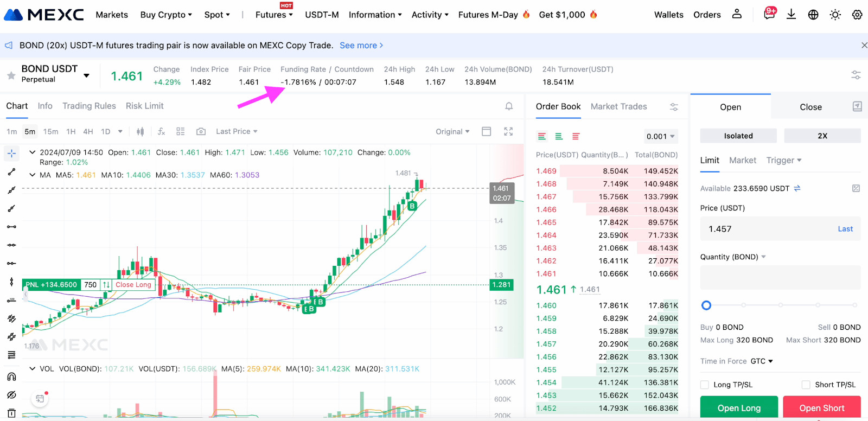
Task: Select the price label measure tool
Action: tap(11, 300)
